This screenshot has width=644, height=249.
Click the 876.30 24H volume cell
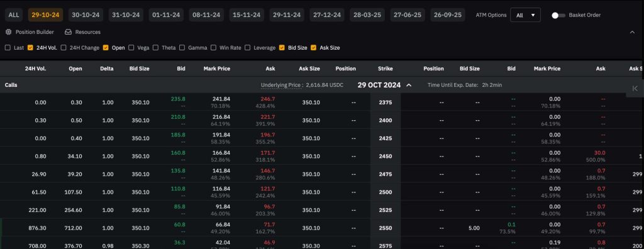(37, 228)
